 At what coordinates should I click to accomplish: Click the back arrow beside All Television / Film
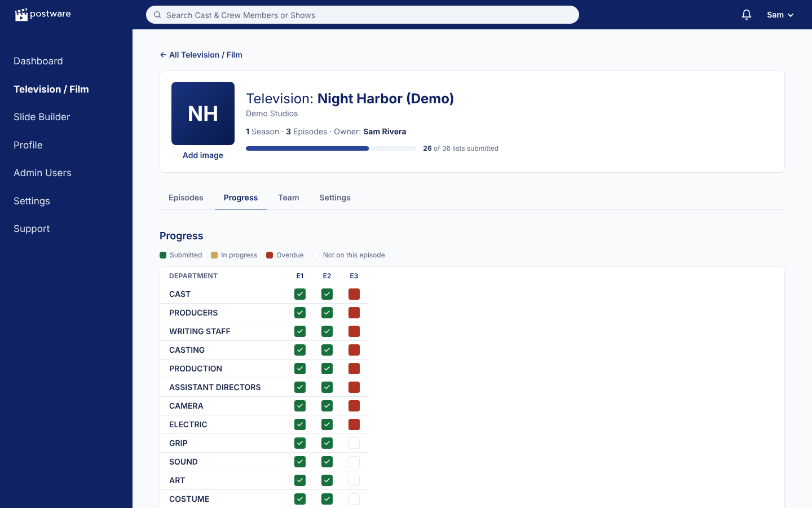163,55
